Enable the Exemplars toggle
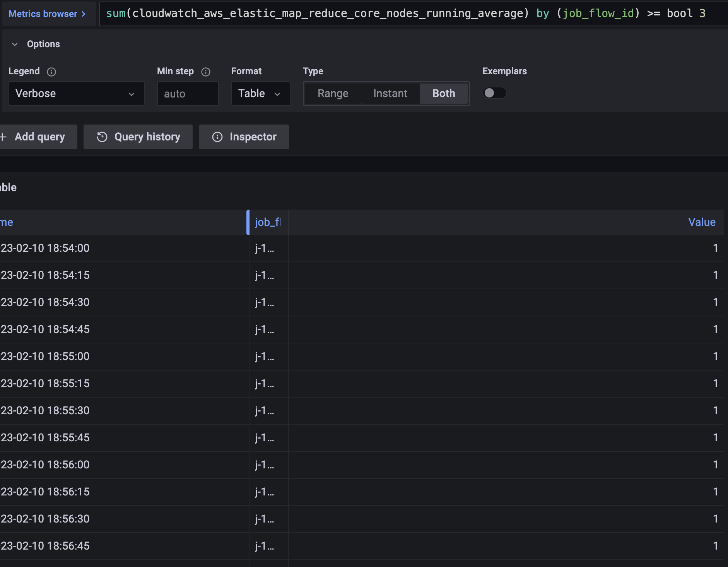 click(x=495, y=93)
